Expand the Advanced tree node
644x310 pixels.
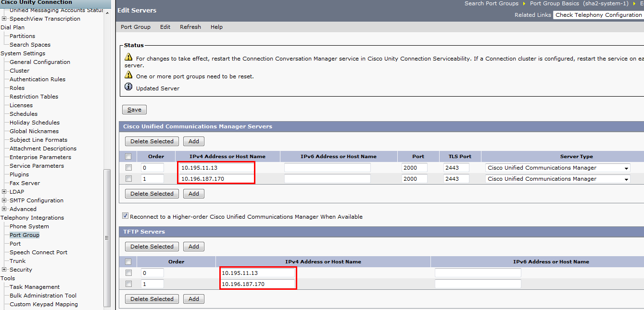[4, 209]
